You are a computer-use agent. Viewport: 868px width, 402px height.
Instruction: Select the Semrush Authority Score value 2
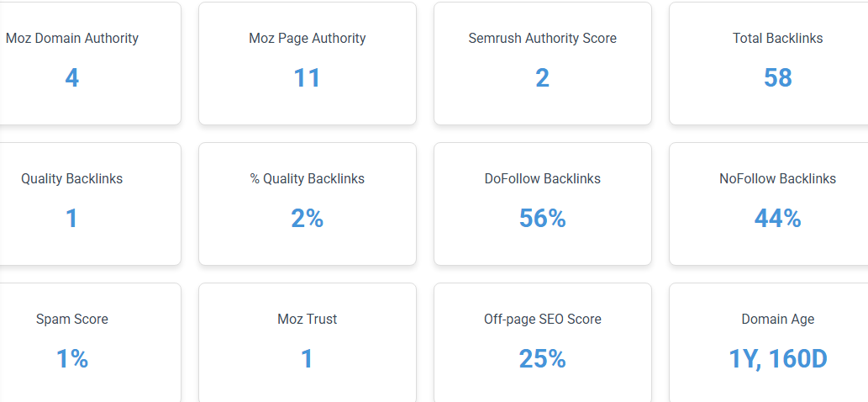(543, 78)
